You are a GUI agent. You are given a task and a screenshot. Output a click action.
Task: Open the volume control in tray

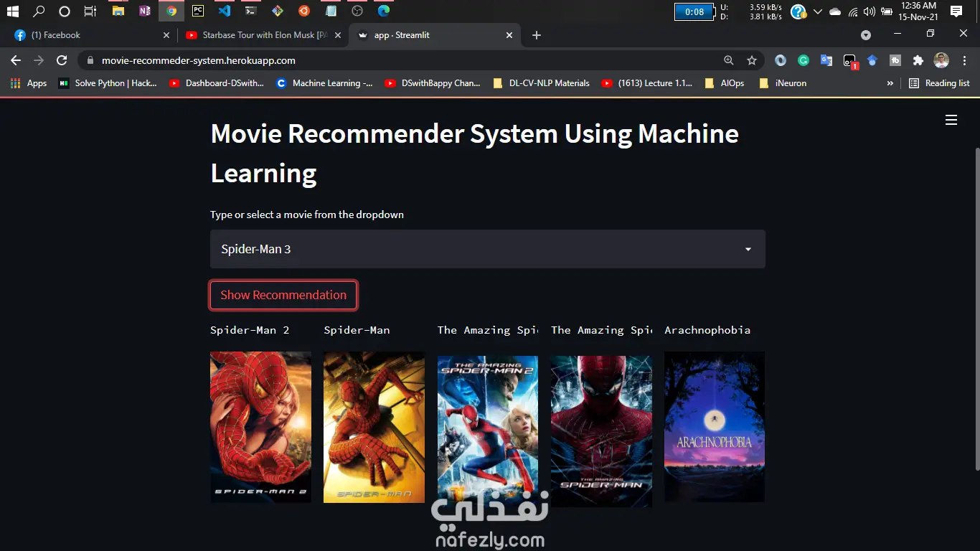click(870, 11)
